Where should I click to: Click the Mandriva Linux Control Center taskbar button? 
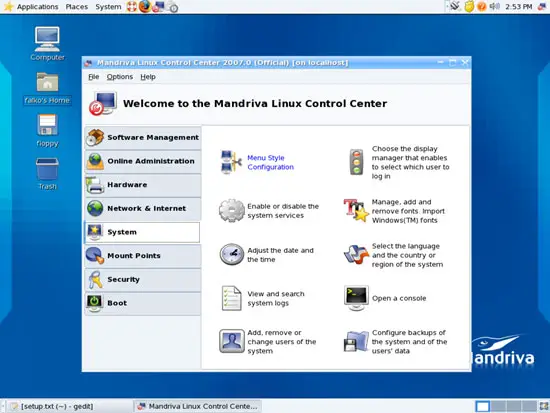(x=198, y=406)
